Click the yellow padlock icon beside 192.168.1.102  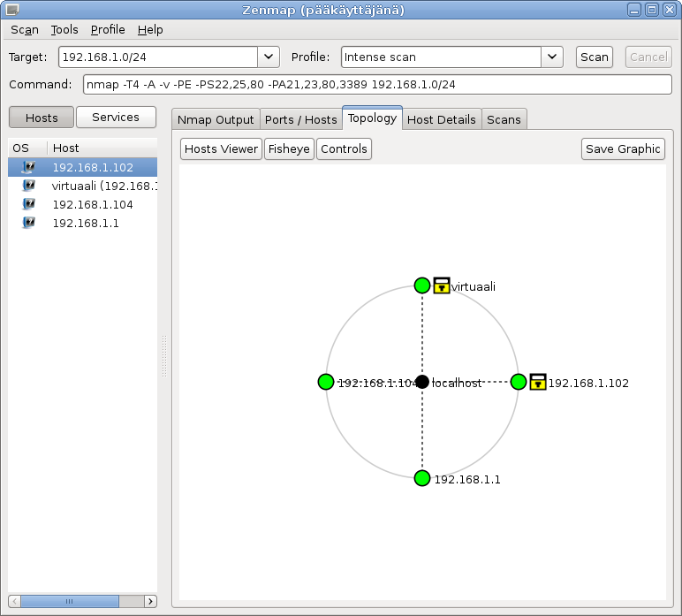point(538,382)
